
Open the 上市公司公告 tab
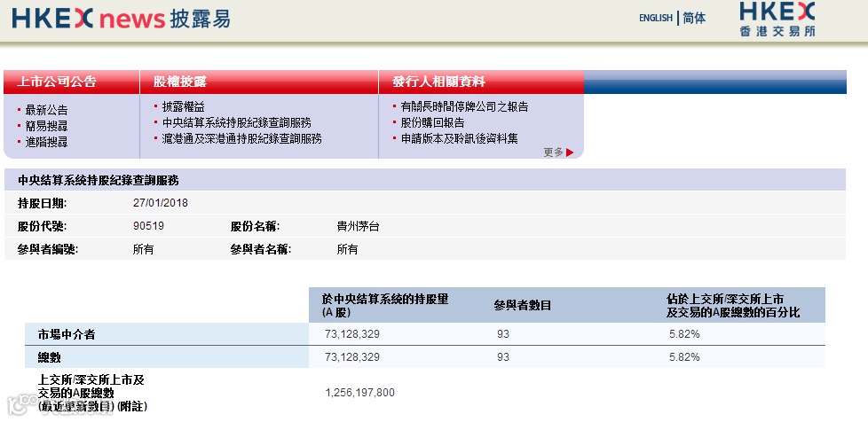(57, 82)
